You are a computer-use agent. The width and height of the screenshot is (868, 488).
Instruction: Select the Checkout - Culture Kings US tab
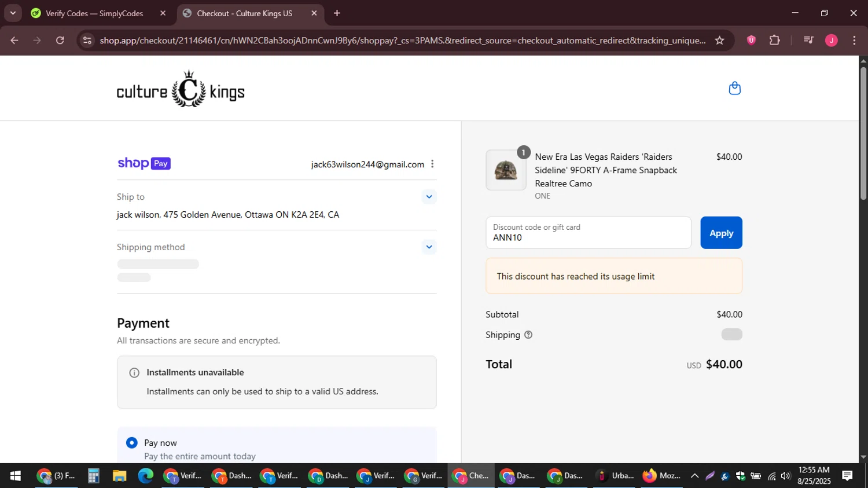pos(244,13)
